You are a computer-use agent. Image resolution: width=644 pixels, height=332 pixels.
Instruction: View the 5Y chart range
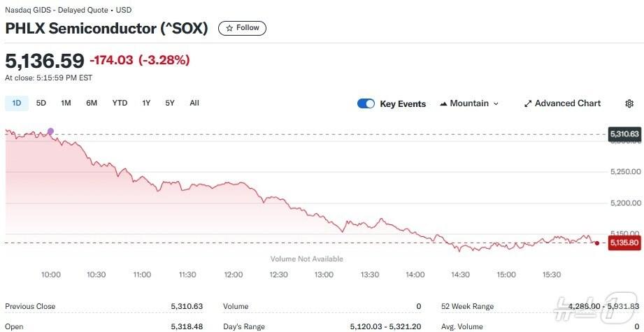coord(170,103)
